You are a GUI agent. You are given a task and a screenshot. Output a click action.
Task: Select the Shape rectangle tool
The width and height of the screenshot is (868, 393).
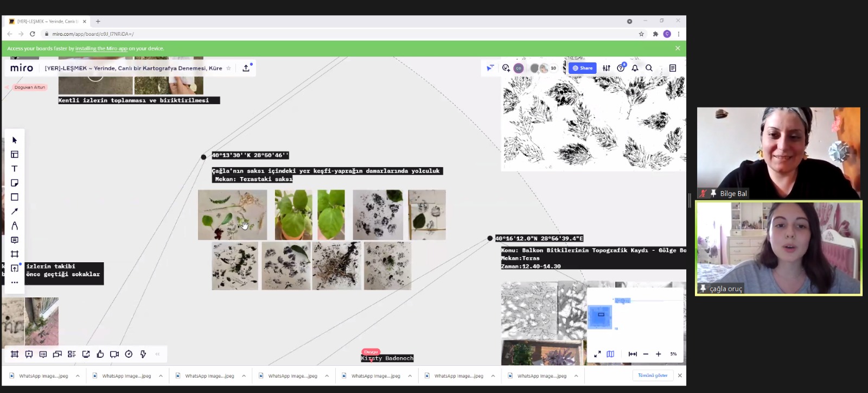pyautogui.click(x=15, y=197)
